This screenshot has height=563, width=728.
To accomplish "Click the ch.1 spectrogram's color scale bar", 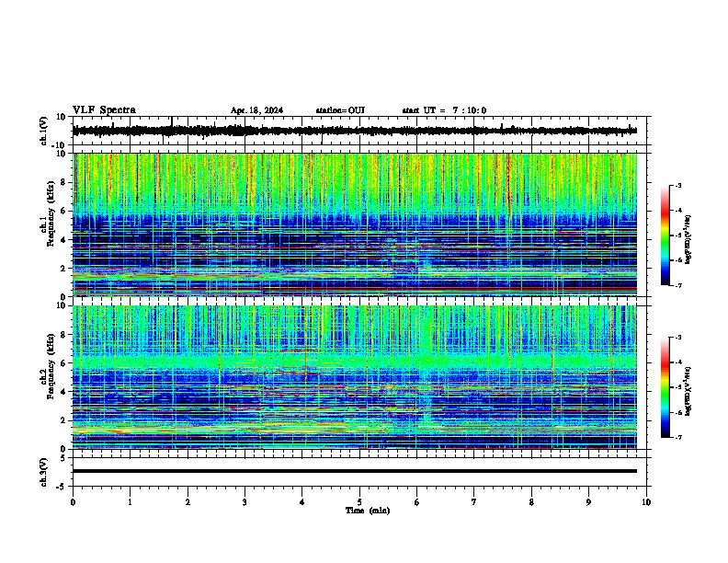I will 665,236.
